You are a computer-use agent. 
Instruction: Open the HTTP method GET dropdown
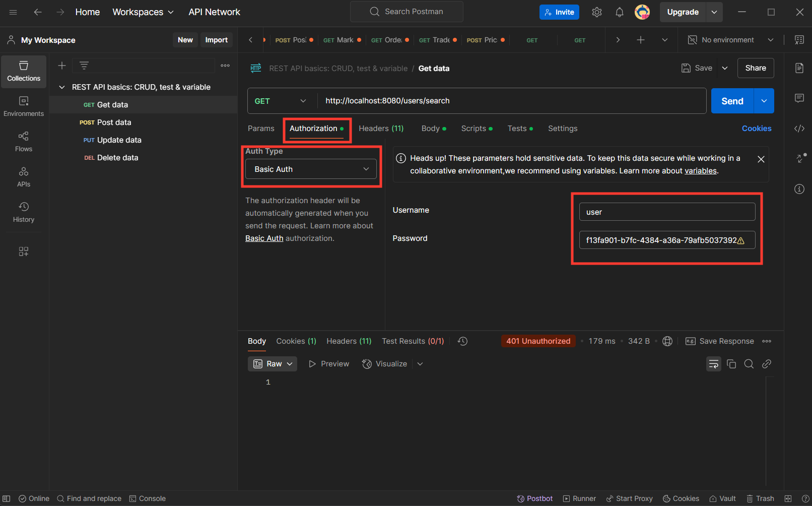281,101
